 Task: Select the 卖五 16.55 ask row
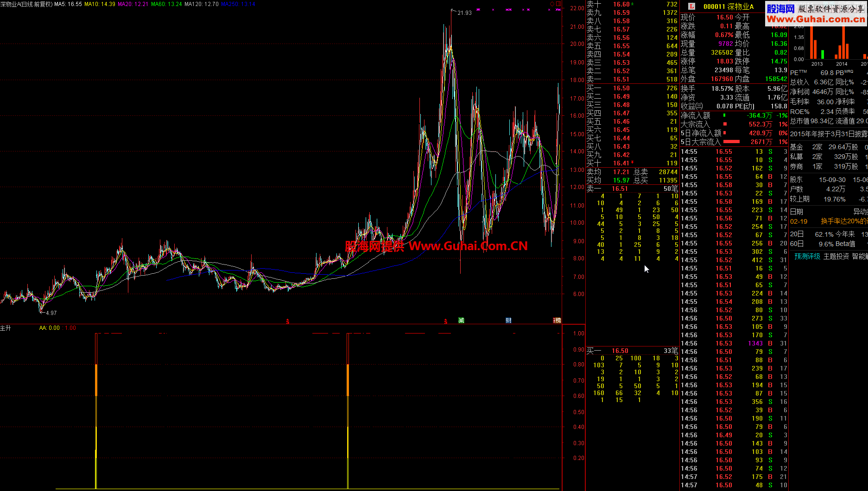632,46
